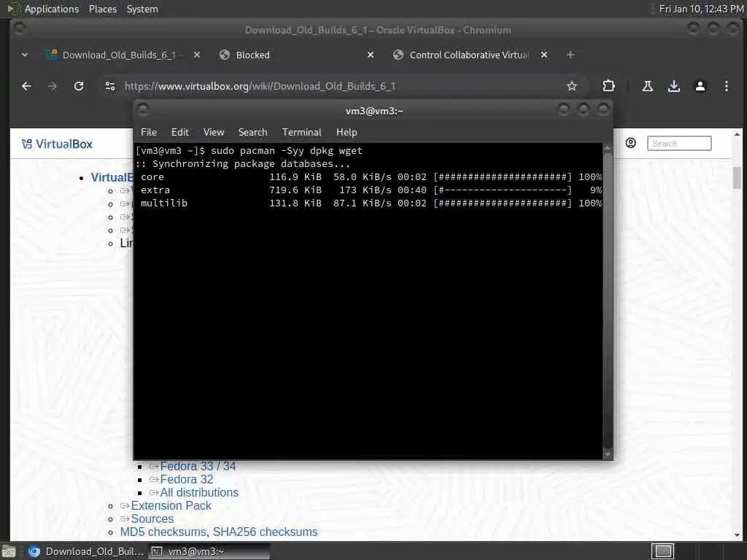Open the profile avatar icon
This screenshot has width=747, height=560.
point(700,86)
